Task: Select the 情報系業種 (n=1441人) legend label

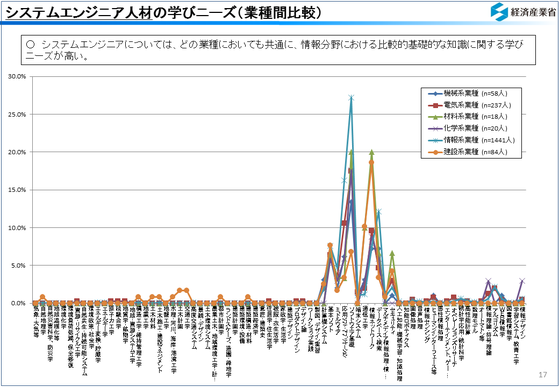Action: pyautogui.click(x=479, y=140)
